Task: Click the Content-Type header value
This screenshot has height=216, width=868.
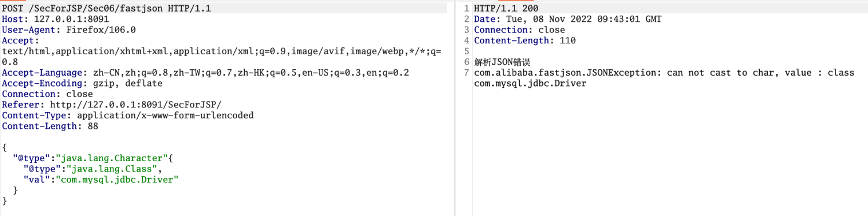Action: (x=165, y=116)
